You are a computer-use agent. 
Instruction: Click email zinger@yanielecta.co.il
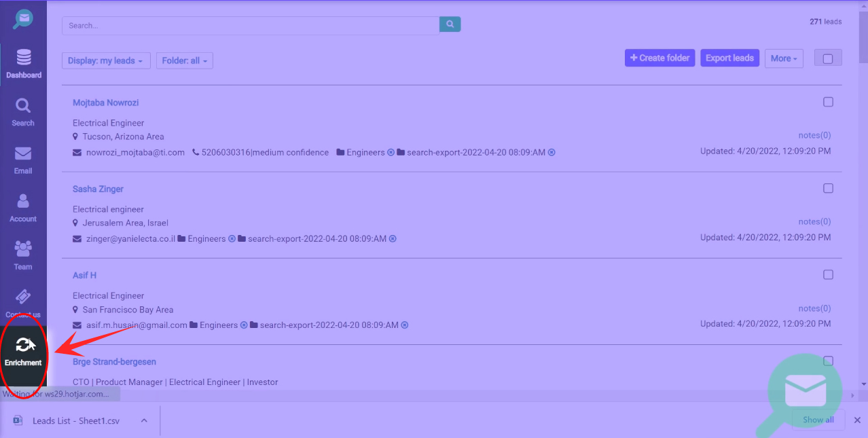pos(130,239)
